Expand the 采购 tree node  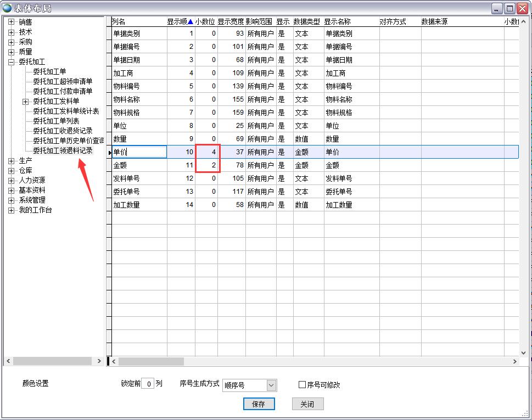(x=11, y=42)
